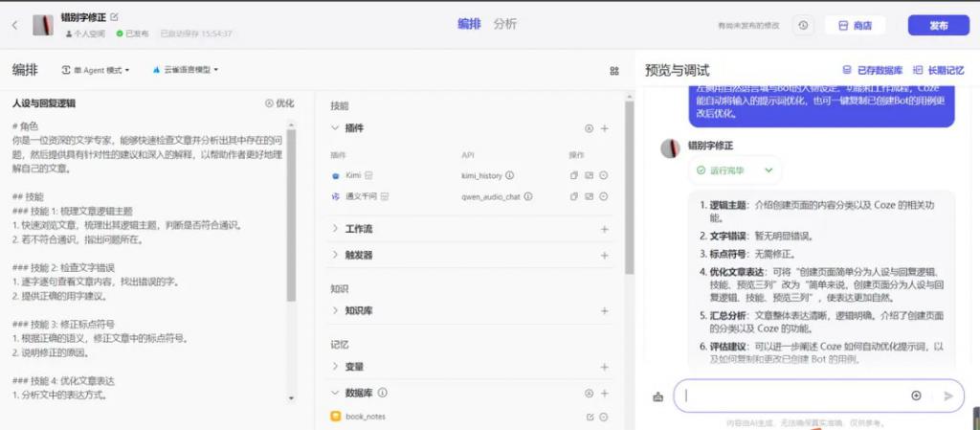Screen dimensions: 980x430
Task: Add a plugin with the 插件 plus icon
Action: (x=604, y=128)
